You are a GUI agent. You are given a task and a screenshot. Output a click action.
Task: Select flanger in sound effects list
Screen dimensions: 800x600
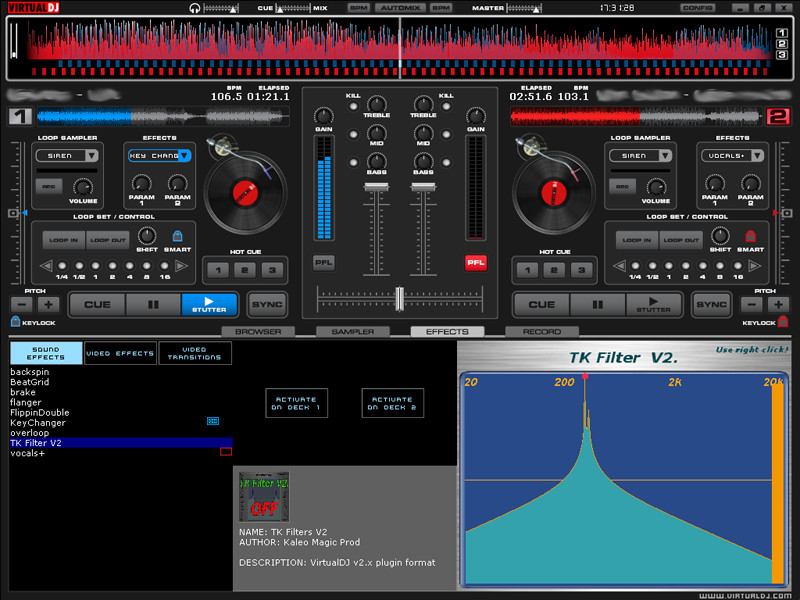pyautogui.click(x=26, y=403)
